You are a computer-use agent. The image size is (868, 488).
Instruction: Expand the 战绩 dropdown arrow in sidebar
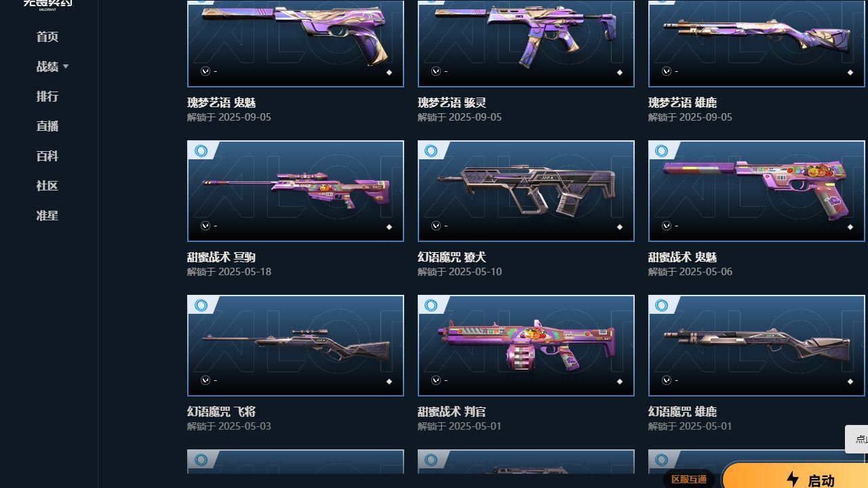(66, 67)
